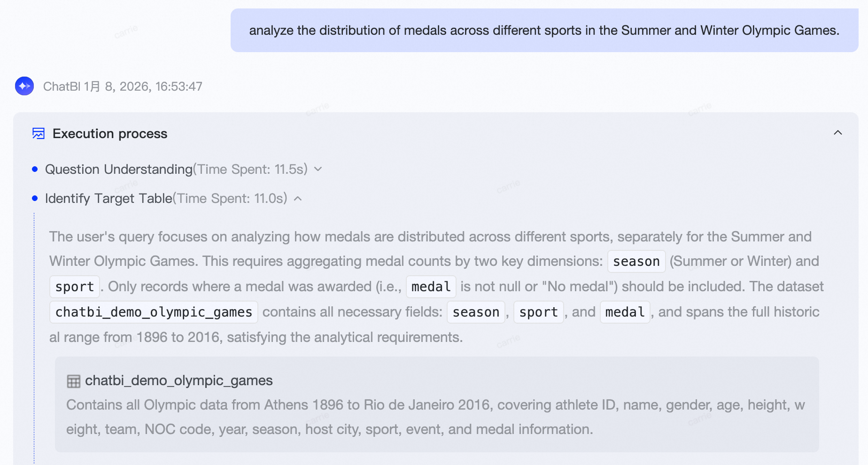Click the Identify Target Table step label

108,199
